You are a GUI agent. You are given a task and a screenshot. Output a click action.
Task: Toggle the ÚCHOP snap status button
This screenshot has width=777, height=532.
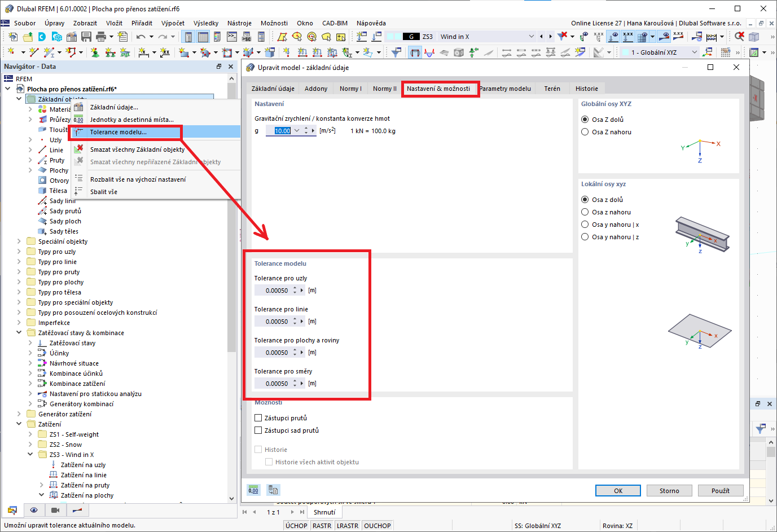(x=296, y=526)
